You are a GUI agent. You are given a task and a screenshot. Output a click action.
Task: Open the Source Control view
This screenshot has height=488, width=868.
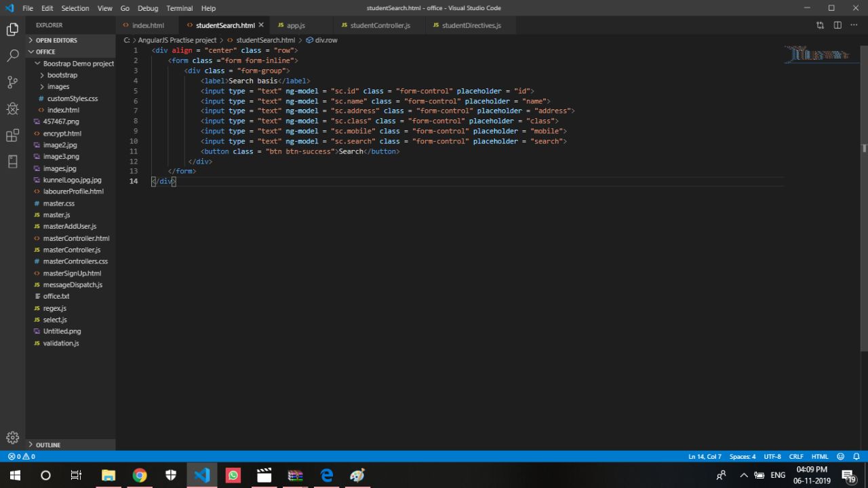pos(12,82)
